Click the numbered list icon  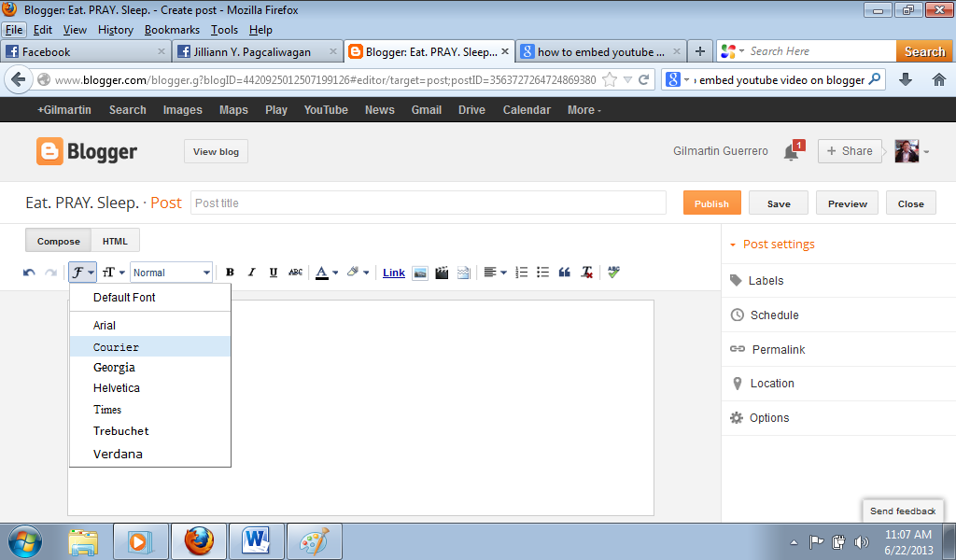[521, 273]
